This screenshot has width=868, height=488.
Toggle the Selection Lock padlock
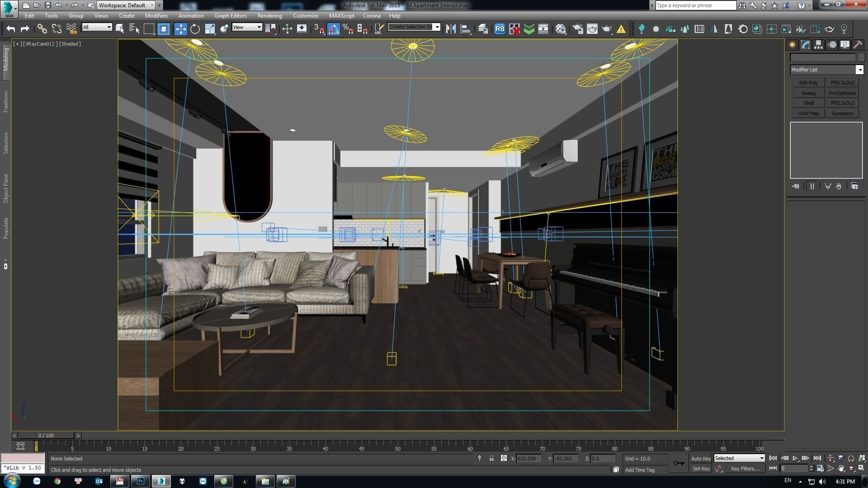pyautogui.click(x=491, y=458)
